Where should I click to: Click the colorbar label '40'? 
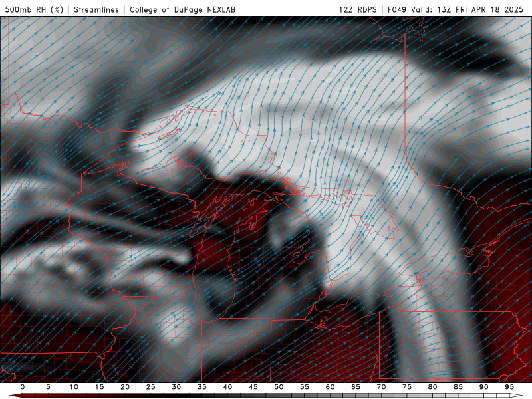click(x=227, y=387)
